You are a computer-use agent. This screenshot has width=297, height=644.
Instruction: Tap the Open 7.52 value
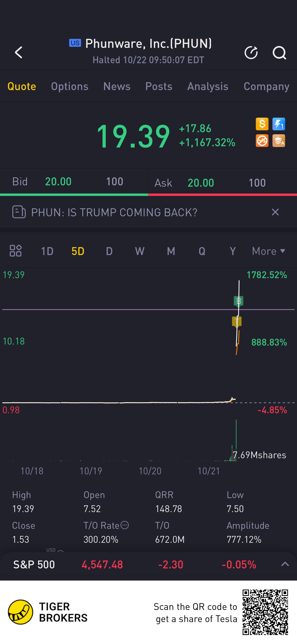coord(92,509)
